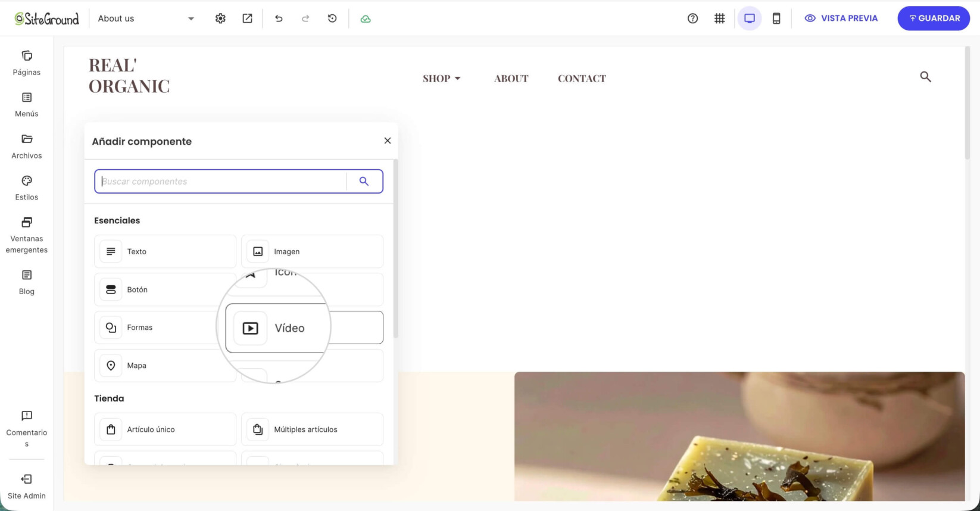Toggle the grid overlay icon
The width and height of the screenshot is (980, 511).
click(720, 18)
